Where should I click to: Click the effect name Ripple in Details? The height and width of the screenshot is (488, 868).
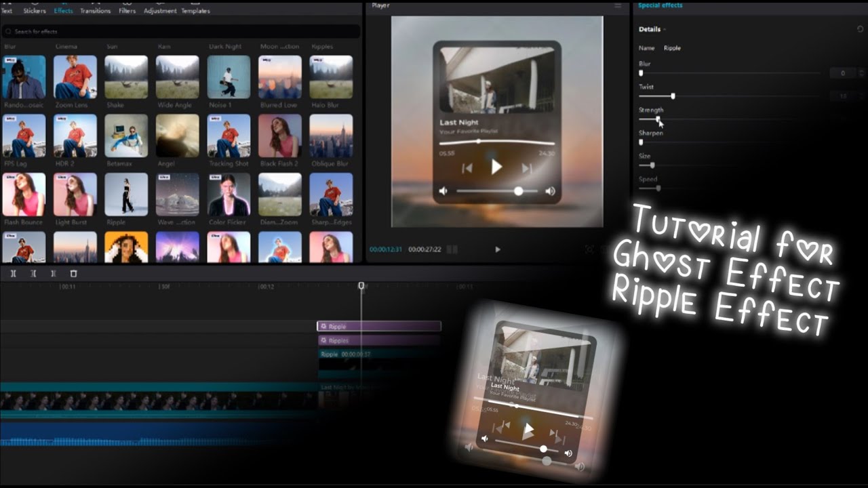pos(672,48)
